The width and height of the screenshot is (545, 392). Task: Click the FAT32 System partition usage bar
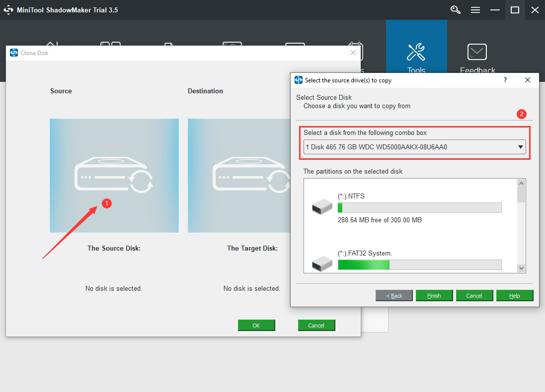tap(419, 264)
